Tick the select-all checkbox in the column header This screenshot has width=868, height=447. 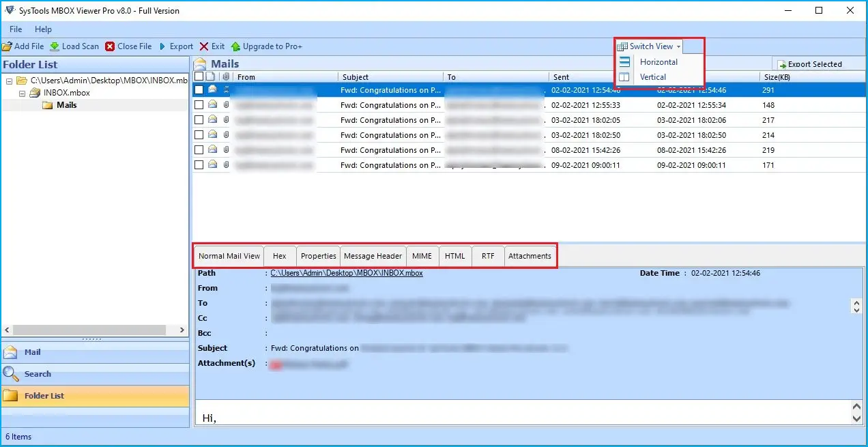(x=199, y=76)
